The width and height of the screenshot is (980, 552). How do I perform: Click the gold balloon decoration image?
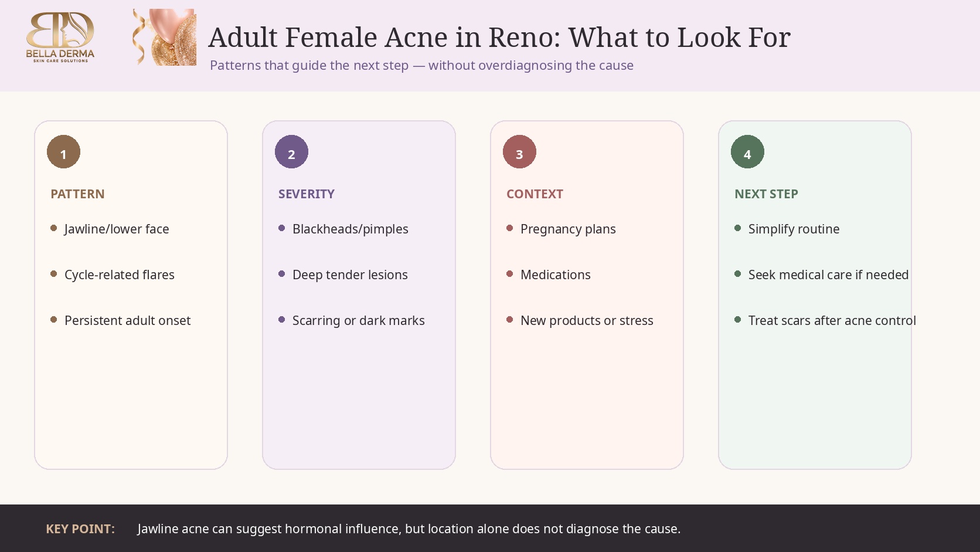[x=165, y=37]
